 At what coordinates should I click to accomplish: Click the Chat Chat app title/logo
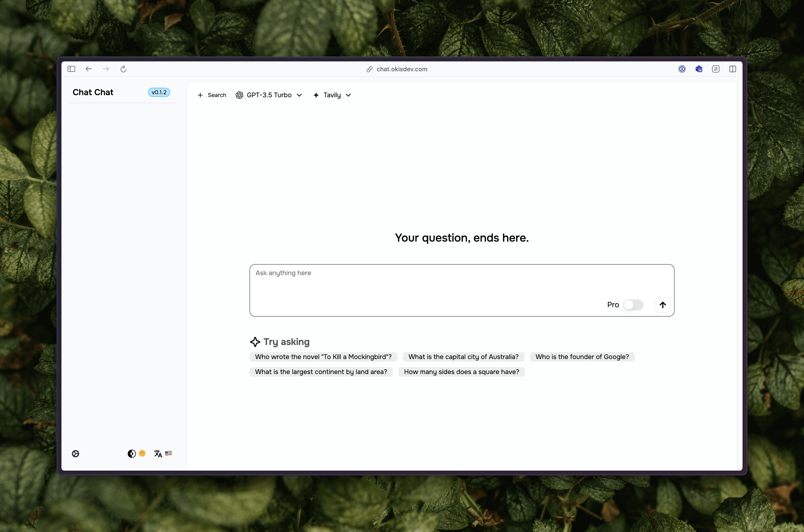(93, 92)
